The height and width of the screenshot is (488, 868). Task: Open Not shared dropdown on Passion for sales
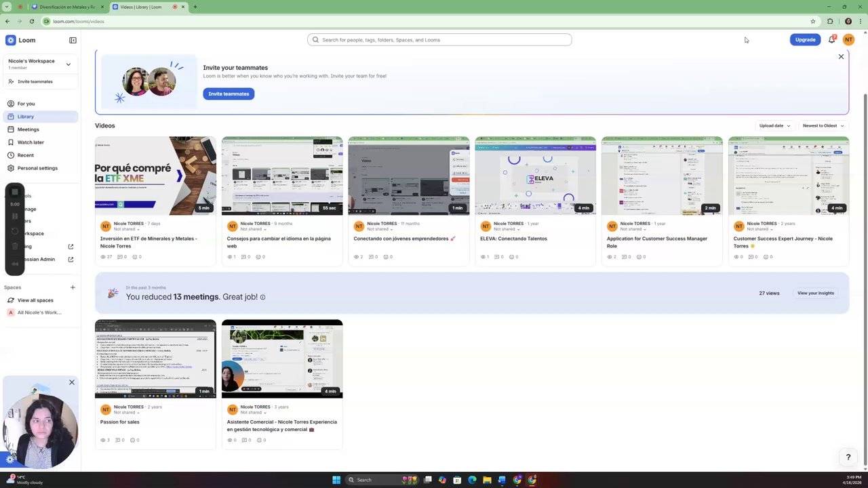click(x=127, y=412)
